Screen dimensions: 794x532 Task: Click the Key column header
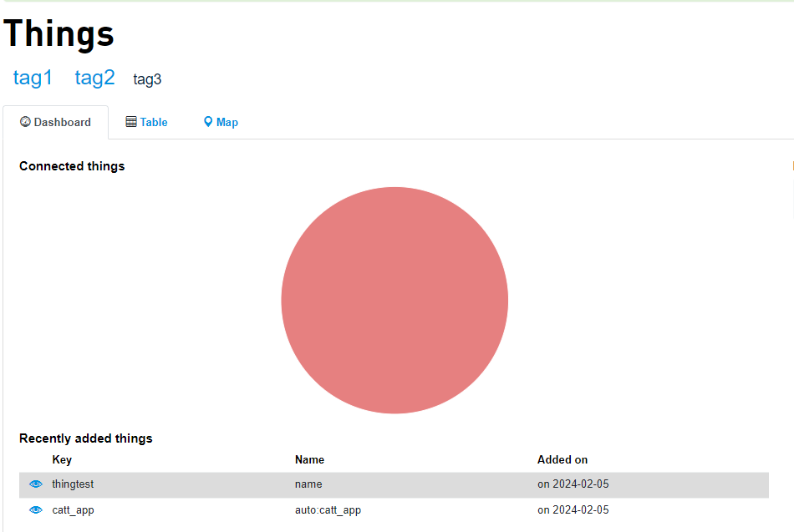[62, 459]
